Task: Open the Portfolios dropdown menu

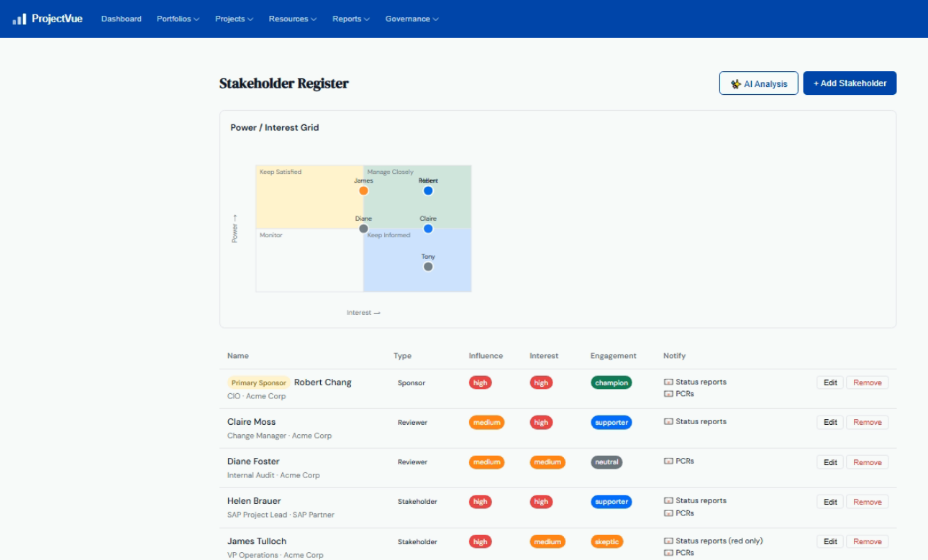Action: (178, 19)
